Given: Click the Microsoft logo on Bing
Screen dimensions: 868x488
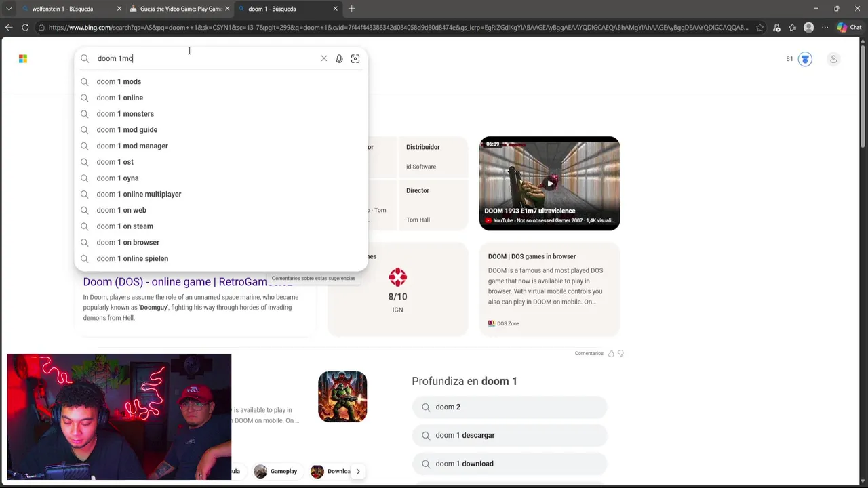Looking at the screenshot, I should click(23, 59).
